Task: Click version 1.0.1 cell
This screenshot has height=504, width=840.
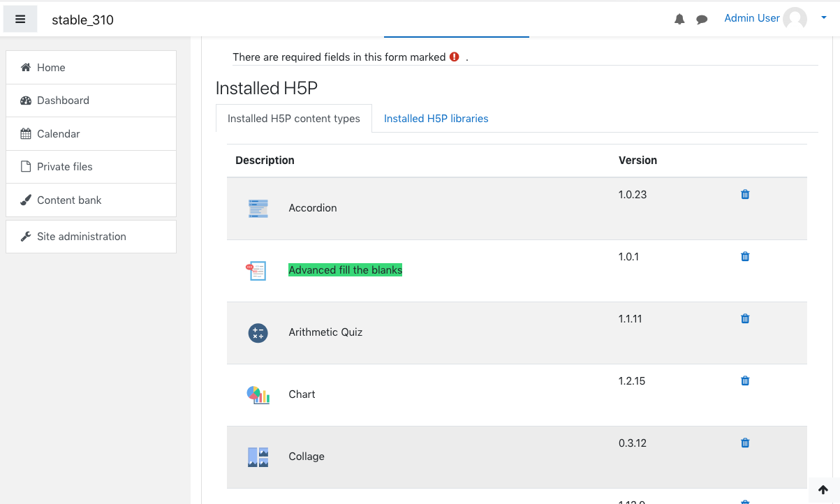Action: click(629, 257)
